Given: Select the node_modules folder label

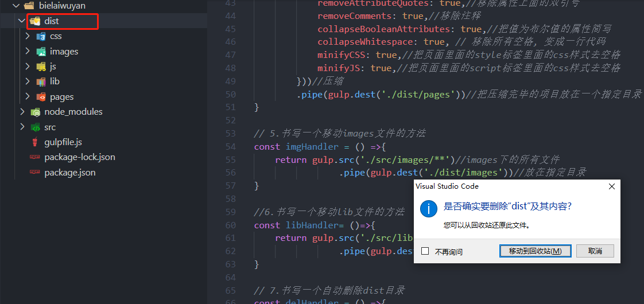Looking at the screenshot, I should [73, 112].
